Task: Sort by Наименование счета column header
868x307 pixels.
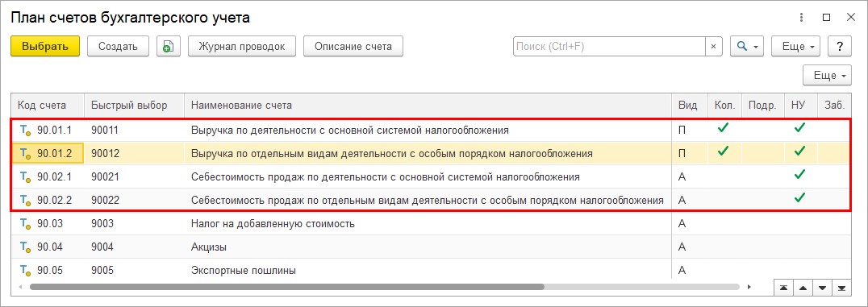Action: [x=428, y=105]
